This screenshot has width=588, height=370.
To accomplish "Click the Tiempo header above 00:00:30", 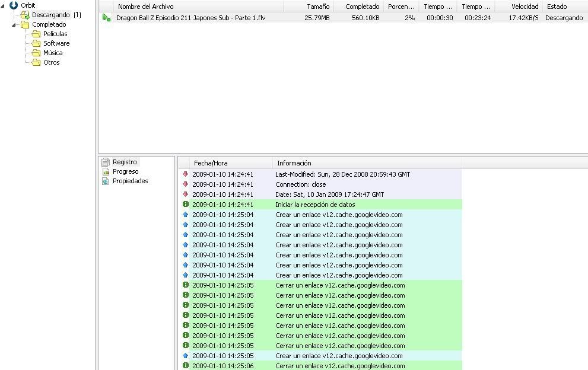I will click(x=438, y=7).
